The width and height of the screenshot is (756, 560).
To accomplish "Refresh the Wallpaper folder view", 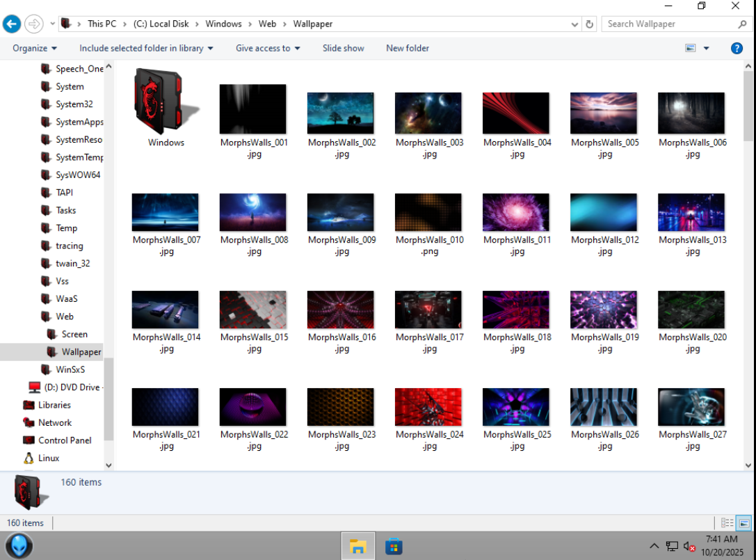I will coord(589,24).
